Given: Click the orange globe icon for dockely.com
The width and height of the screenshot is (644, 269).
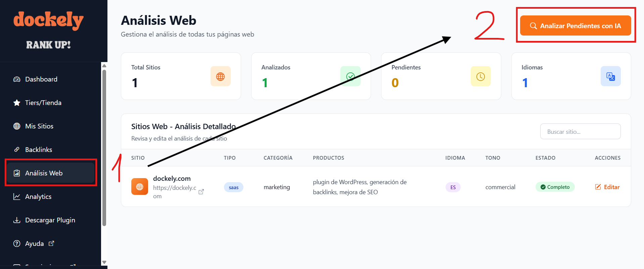Looking at the screenshot, I should pos(140,187).
